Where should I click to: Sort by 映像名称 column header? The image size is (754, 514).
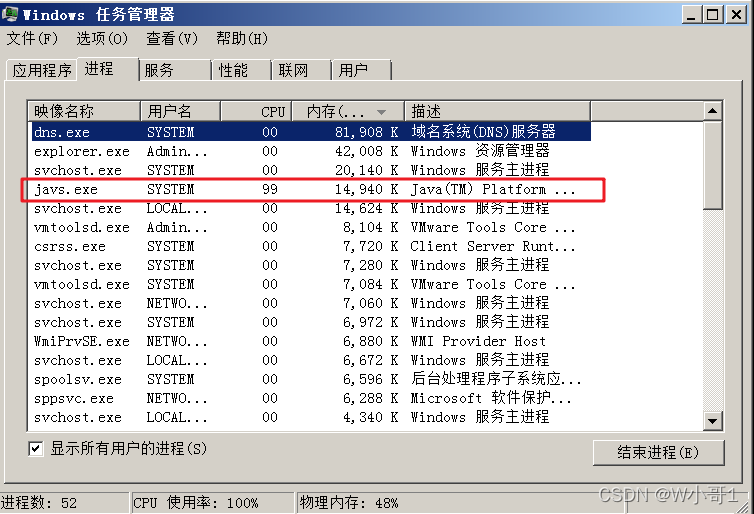pos(84,112)
